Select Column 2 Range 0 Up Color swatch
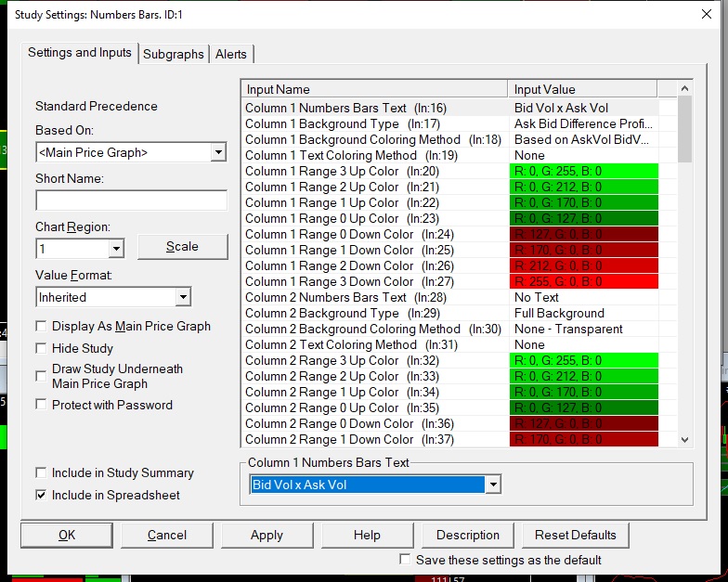This screenshot has width=728, height=582. point(583,408)
